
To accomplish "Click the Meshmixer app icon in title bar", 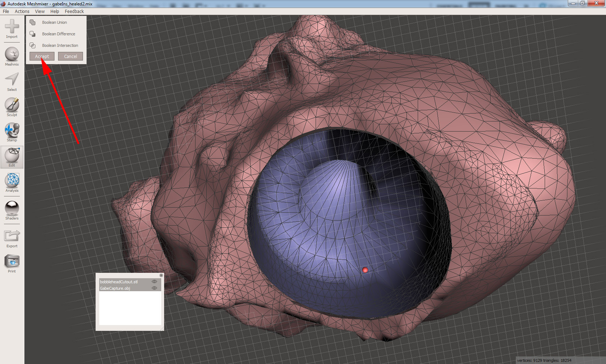I will point(3,4).
